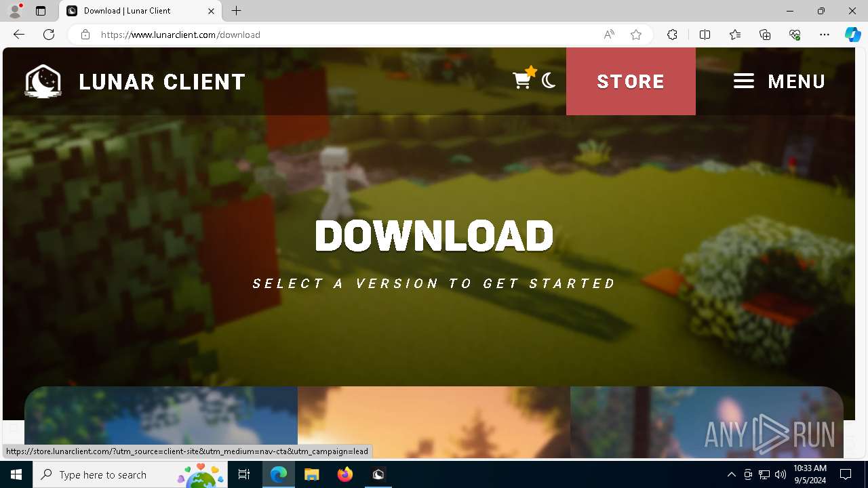Open Microsoft Edge from taskbar

[279, 474]
